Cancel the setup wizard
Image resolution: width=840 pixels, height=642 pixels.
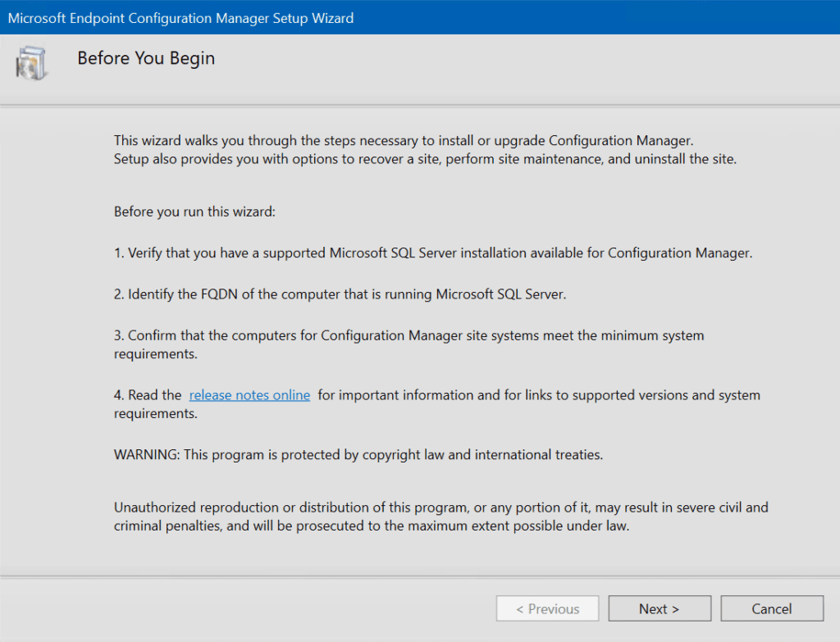(771, 609)
